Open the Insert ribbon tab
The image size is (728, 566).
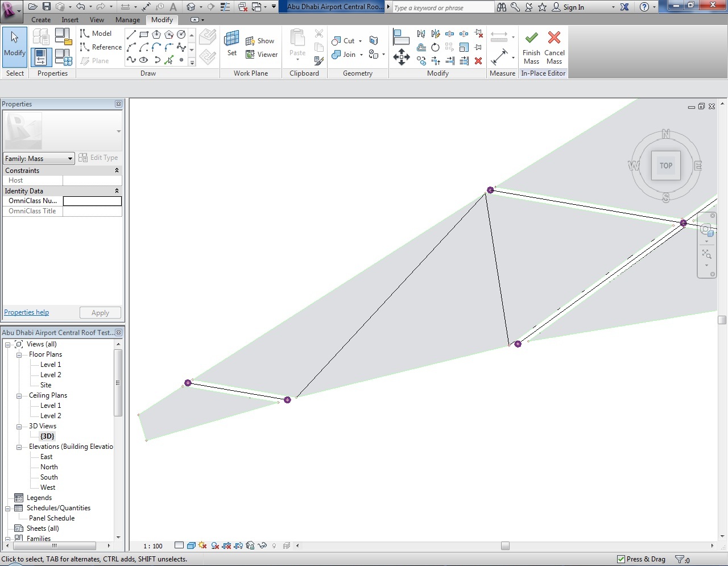(70, 20)
